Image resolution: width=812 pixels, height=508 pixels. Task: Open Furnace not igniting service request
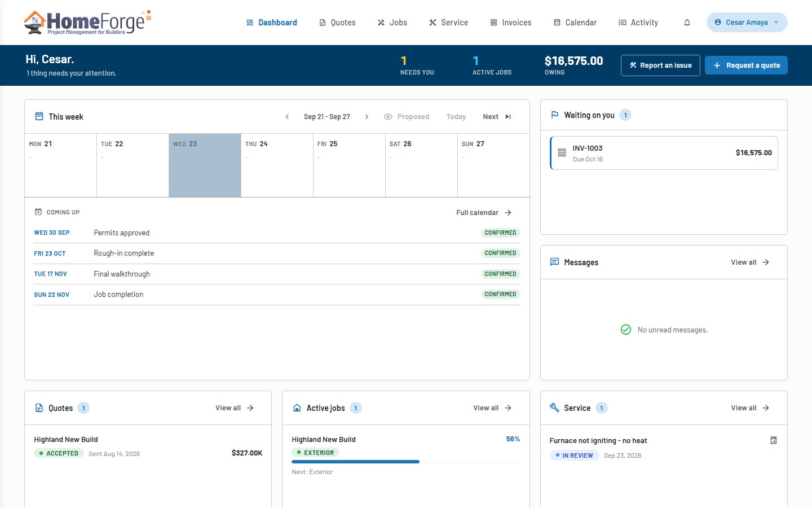(664, 448)
